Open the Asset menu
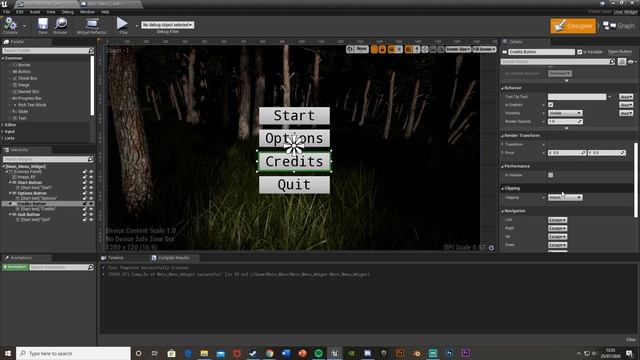 pos(35,12)
